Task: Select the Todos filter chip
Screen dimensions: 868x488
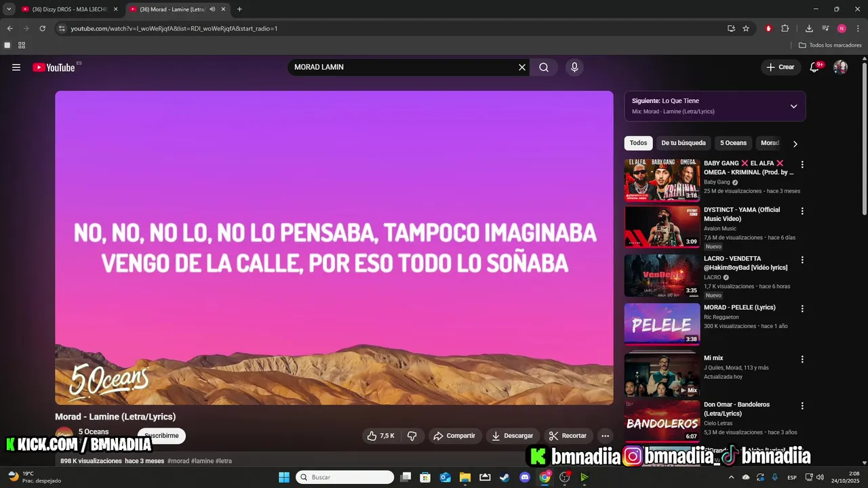Action: [638, 143]
